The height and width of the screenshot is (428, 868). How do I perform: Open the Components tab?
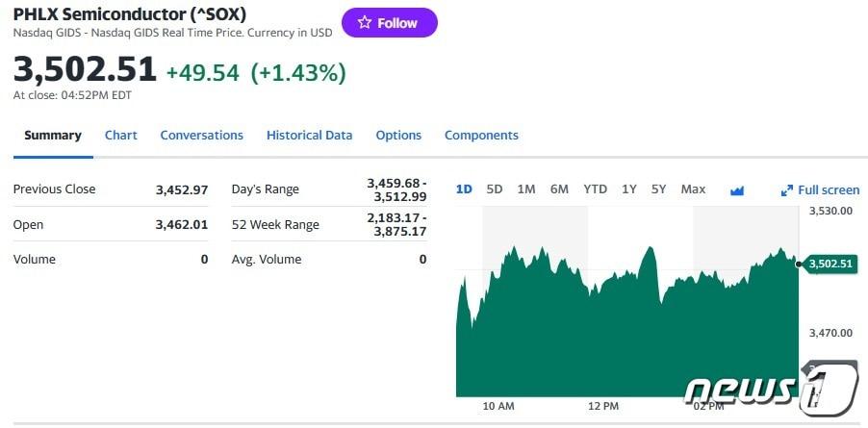[x=481, y=136]
